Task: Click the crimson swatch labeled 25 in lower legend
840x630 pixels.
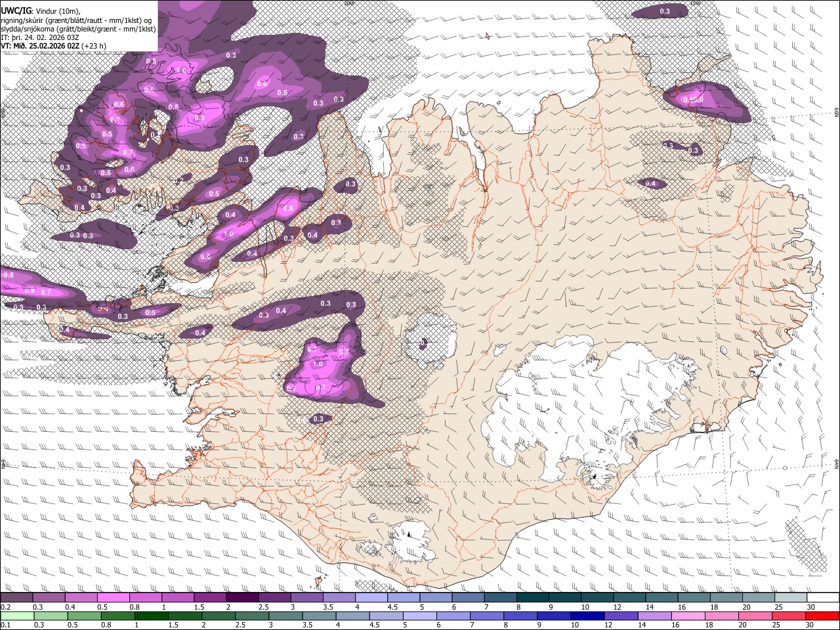Action: (x=789, y=616)
